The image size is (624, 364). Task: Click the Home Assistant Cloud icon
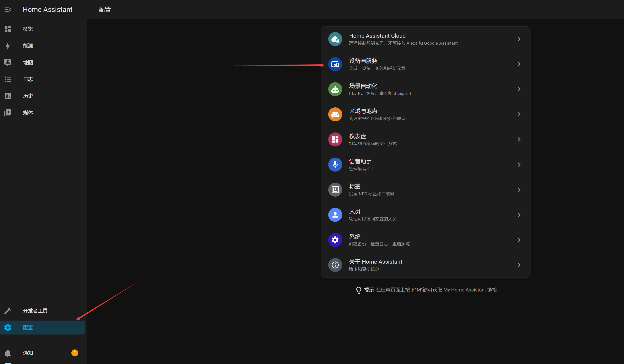click(x=335, y=39)
